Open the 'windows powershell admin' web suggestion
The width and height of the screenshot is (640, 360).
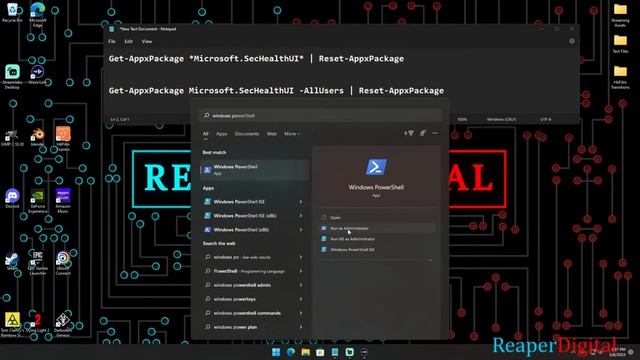click(253, 285)
